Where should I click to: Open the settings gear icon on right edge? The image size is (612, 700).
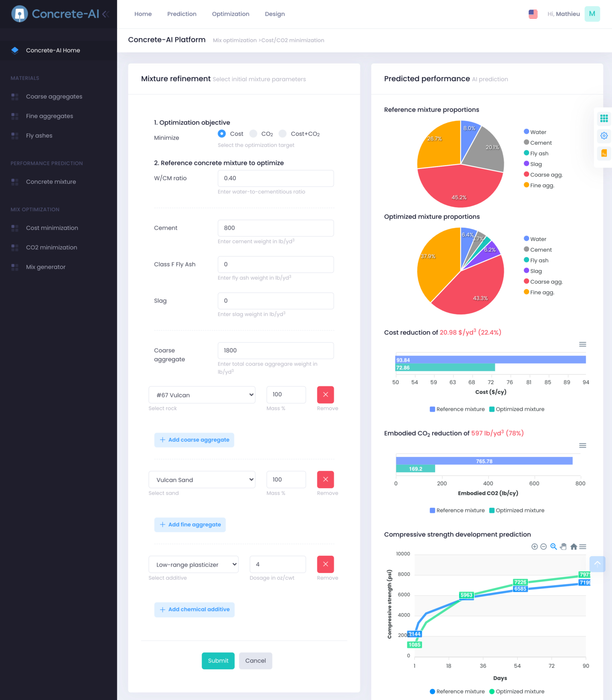click(x=604, y=136)
